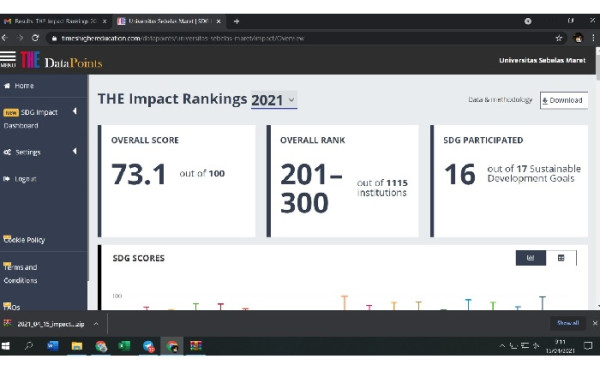600x365 pixels.
Task: Switch SDG Scores to table view
Action: (561, 258)
